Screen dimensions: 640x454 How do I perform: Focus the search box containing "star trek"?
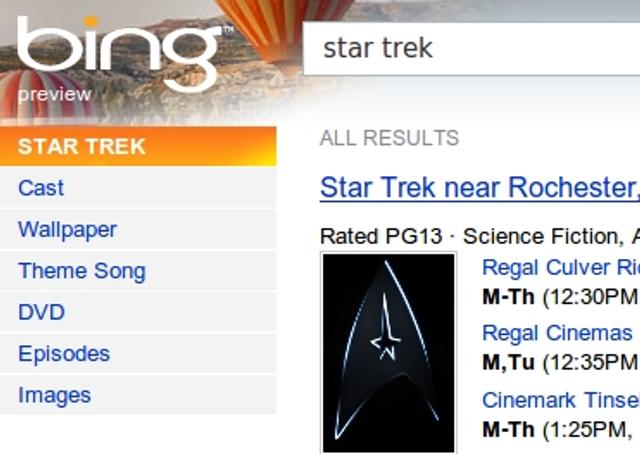point(470,47)
